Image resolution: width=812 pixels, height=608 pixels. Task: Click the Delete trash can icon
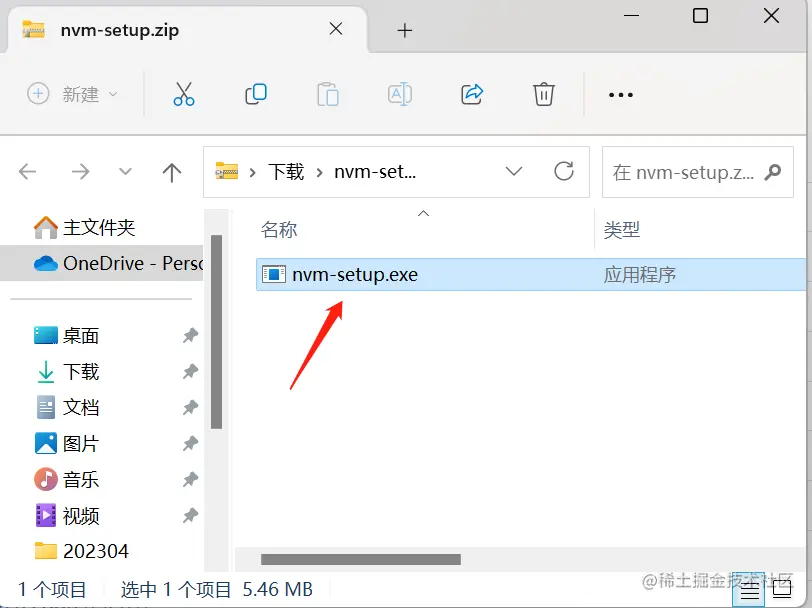pos(544,94)
